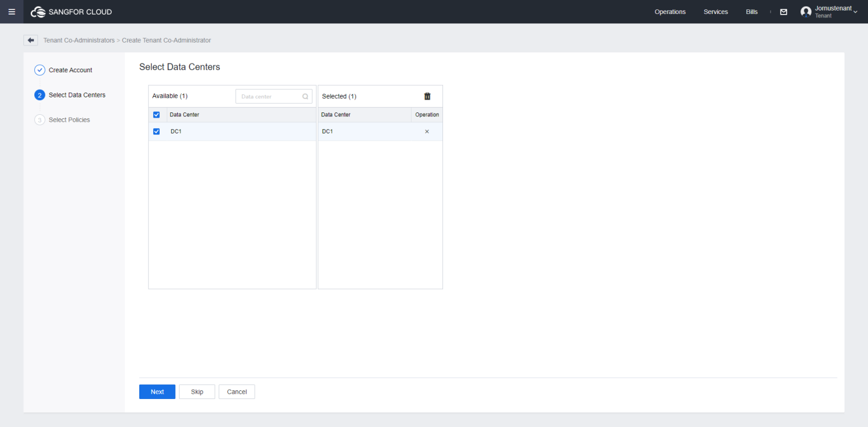Screen dimensions: 868x427
Task: Click DC1 in the Available list
Action: [x=175, y=132]
